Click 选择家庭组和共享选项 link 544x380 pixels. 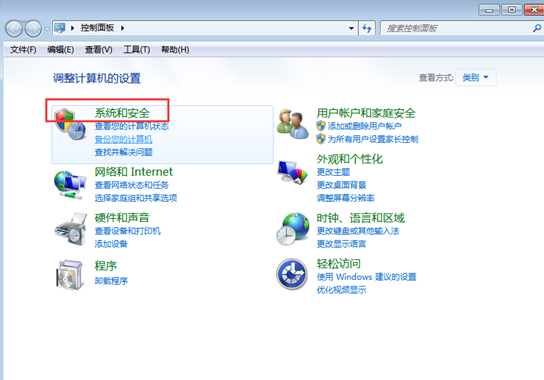pyautogui.click(x=136, y=198)
